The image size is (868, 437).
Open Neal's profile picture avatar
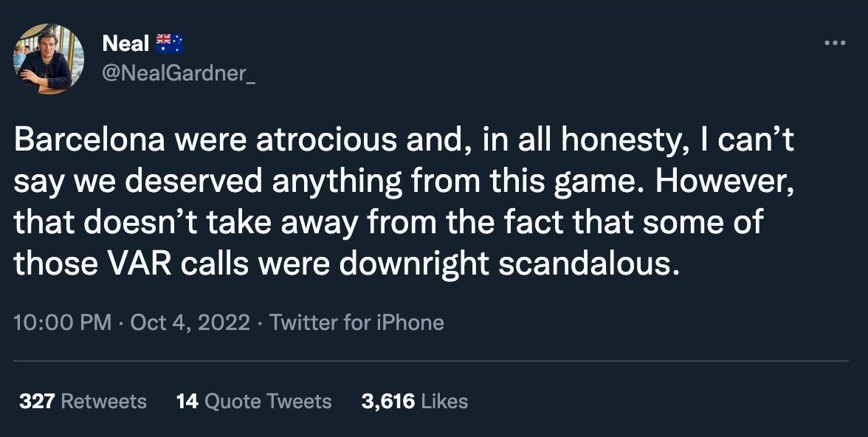pyautogui.click(x=49, y=59)
